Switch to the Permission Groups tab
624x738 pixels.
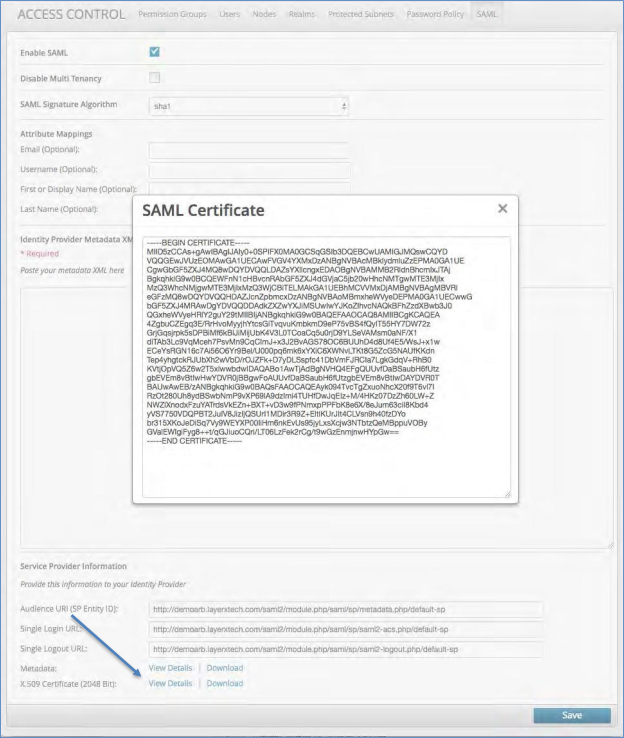[x=170, y=15]
